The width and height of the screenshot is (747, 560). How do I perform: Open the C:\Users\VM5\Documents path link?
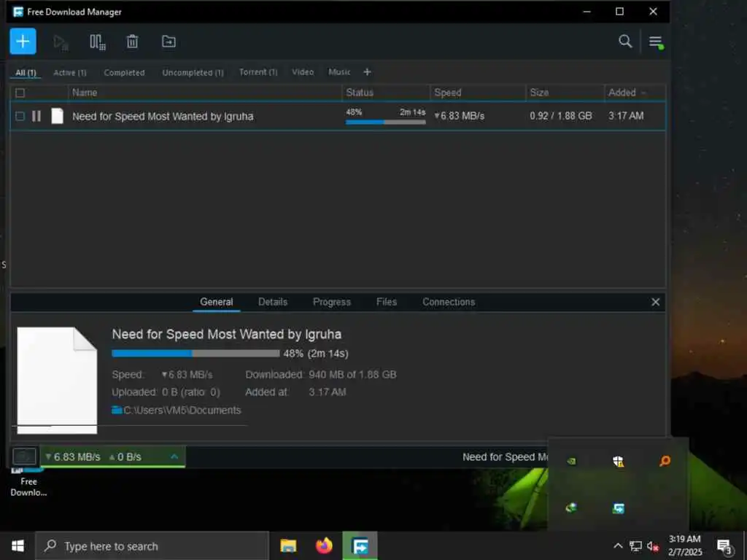[182, 410]
